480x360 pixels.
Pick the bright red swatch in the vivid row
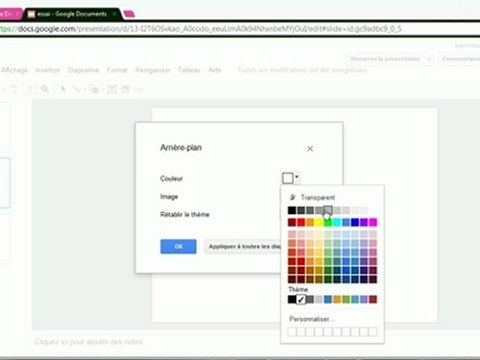click(301, 222)
